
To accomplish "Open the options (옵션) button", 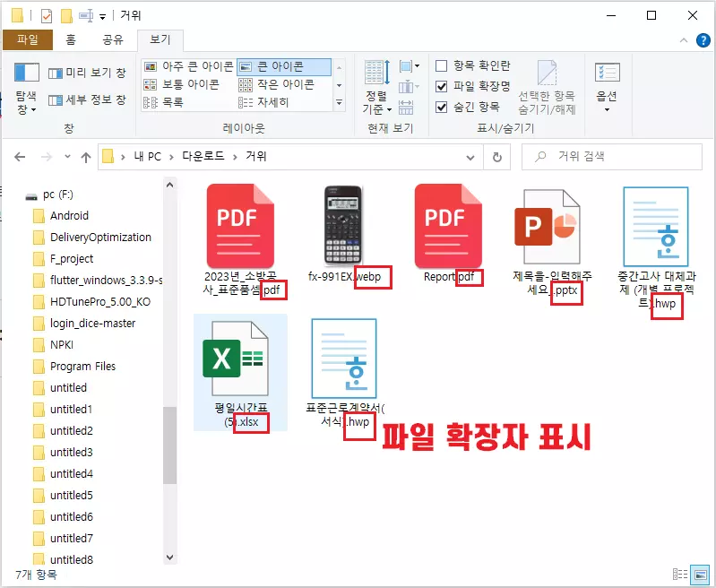I will tap(607, 88).
